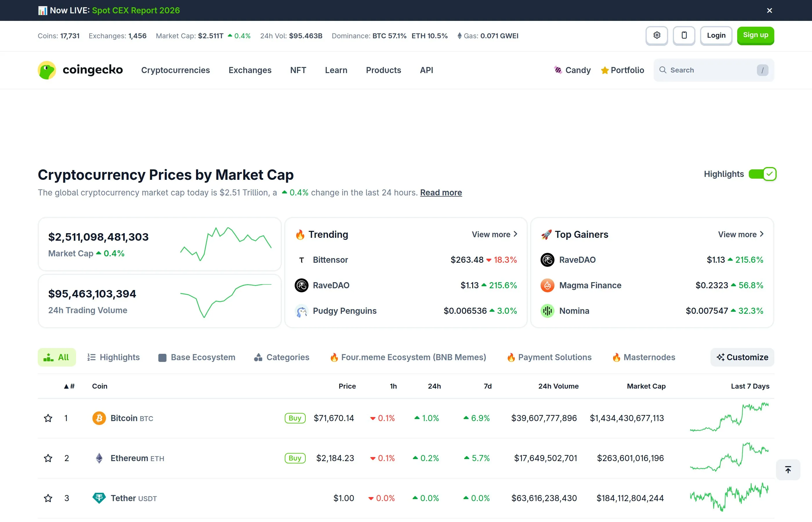Select the Payment Solutions tab
This screenshot has width=812, height=522.
pos(549,357)
